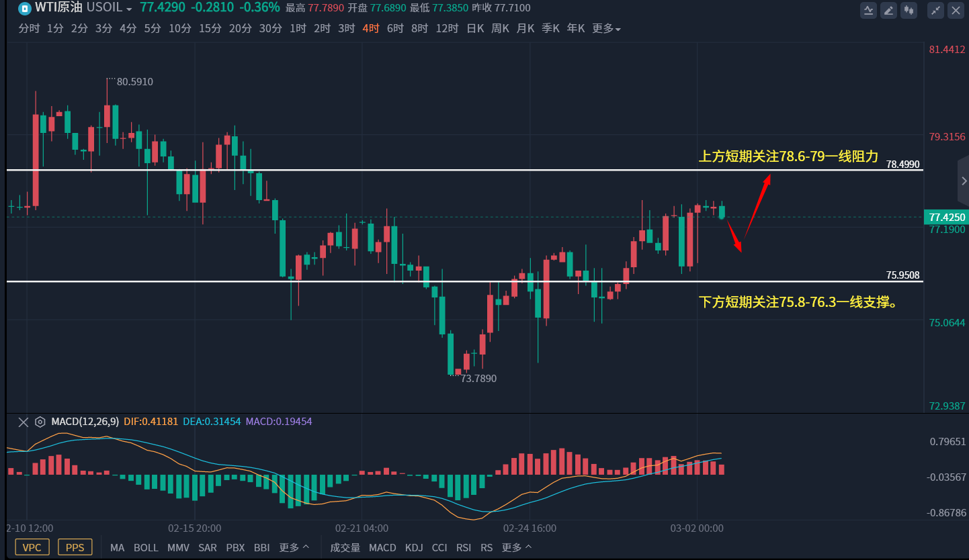Switch to the 1分 timeframe

tap(55, 28)
